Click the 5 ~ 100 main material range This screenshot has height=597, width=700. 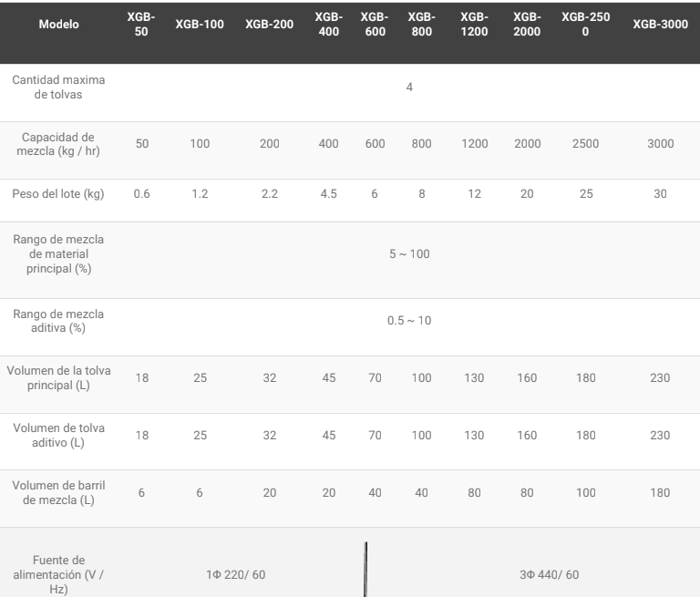pos(409,254)
